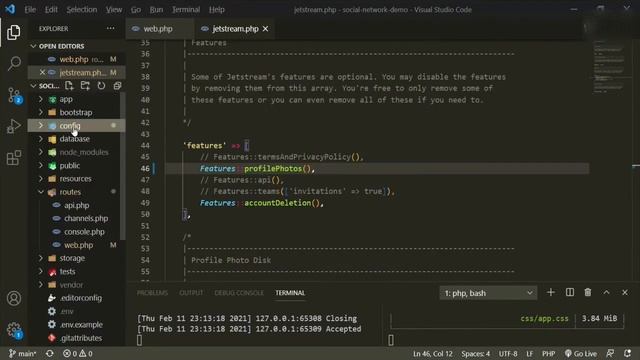Click the New Folder icon in explorer
Viewport: 640px width, 360px height.
[x=85, y=86]
